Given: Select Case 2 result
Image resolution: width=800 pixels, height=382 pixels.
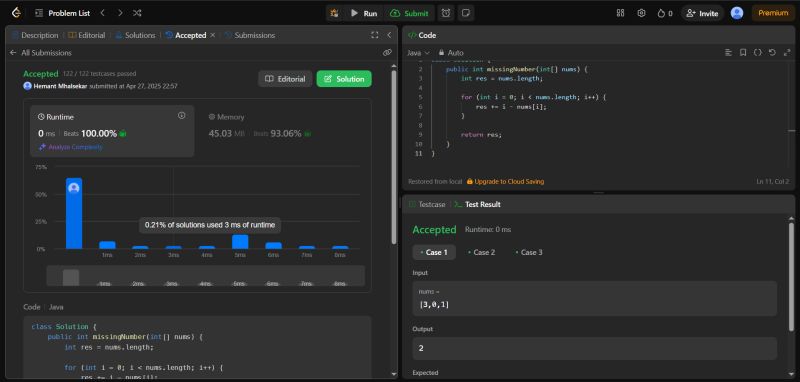Looking at the screenshot, I should [x=482, y=252].
